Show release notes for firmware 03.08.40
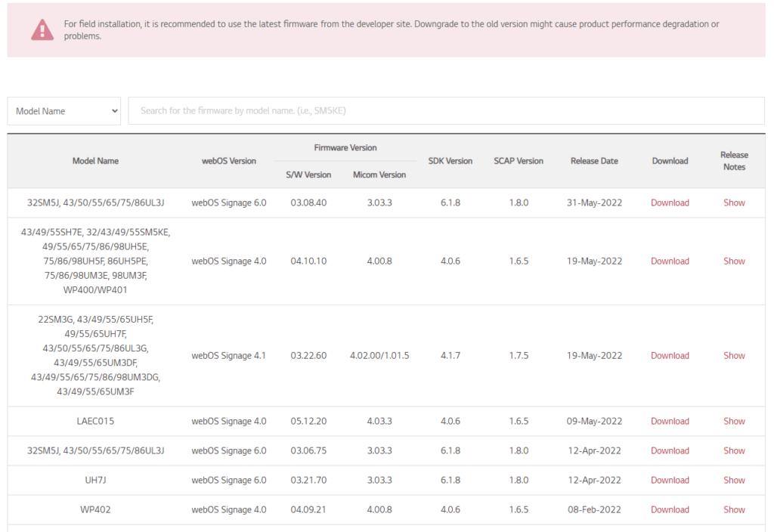774x532 pixels. click(734, 203)
